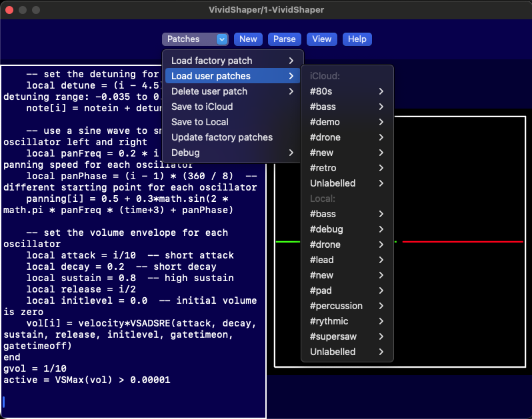Screen dimensions: 532x419
Task: Open the Patches dropdown button
Action: click(x=195, y=39)
